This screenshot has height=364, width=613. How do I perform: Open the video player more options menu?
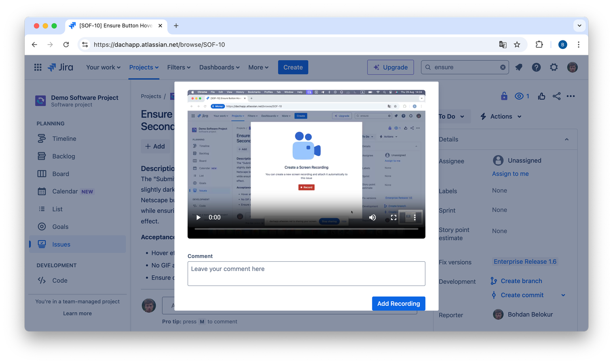point(414,218)
